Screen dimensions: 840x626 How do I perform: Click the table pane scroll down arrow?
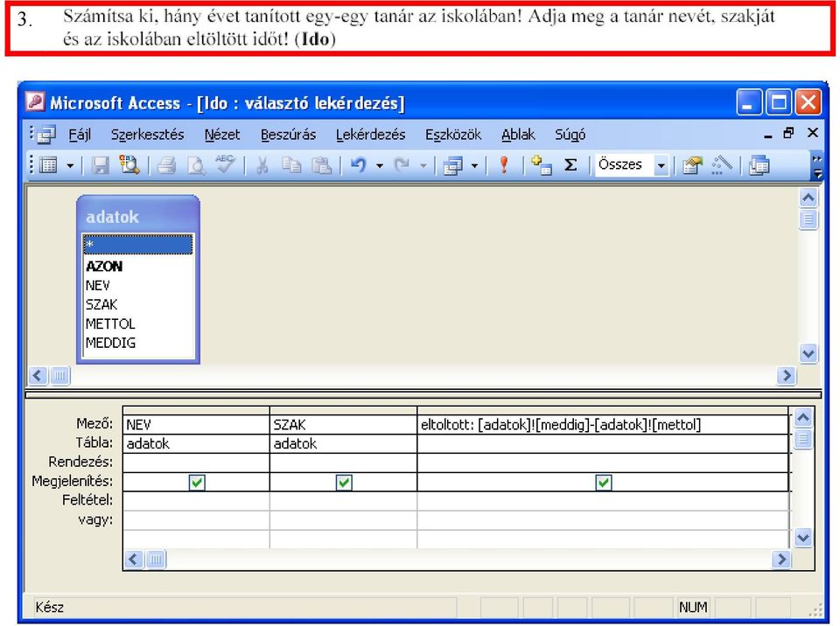pyautogui.click(x=808, y=353)
